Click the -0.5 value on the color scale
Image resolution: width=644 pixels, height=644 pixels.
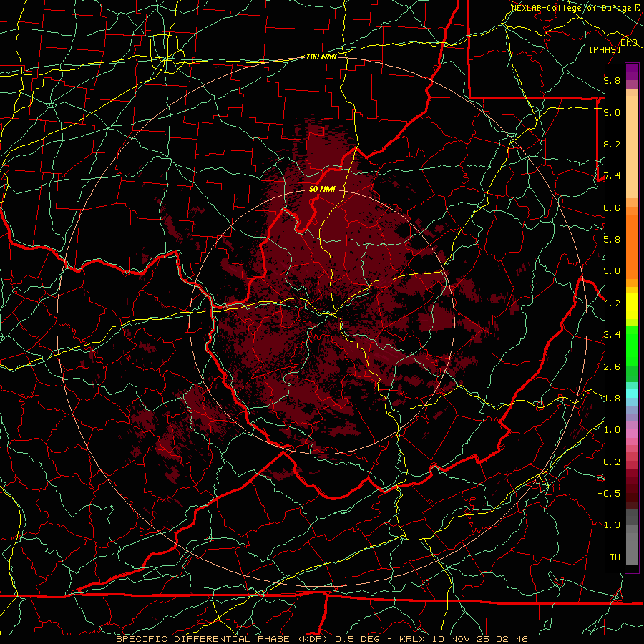click(x=609, y=494)
